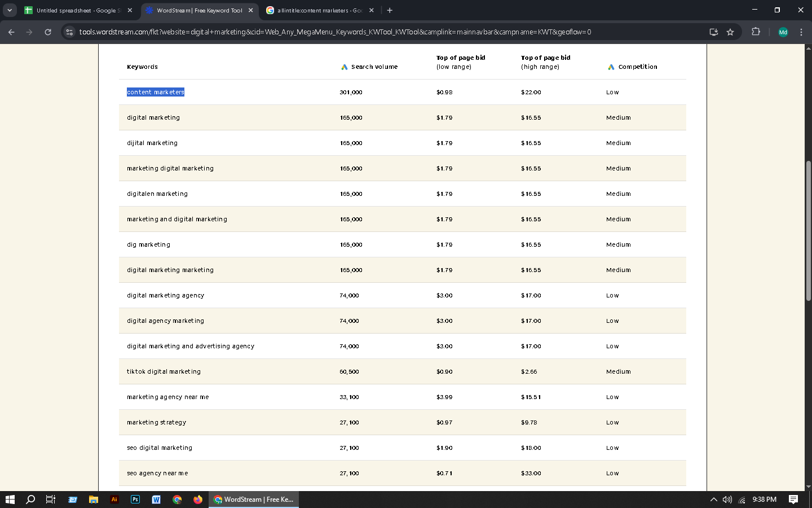This screenshot has width=812, height=508.
Task: Click the page vertical scrollbar thumb
Action: click(808, 231)
